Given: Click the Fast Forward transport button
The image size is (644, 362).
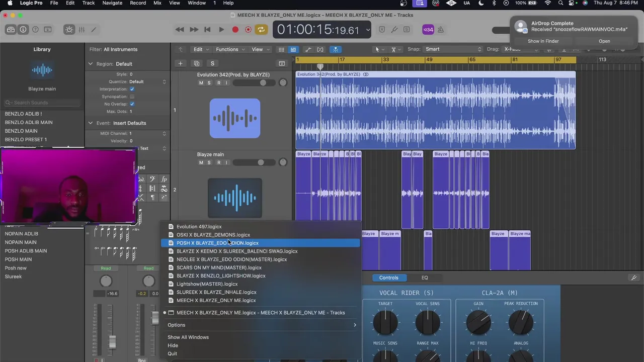Looking at the screenshot, I should tap(194, 30).
